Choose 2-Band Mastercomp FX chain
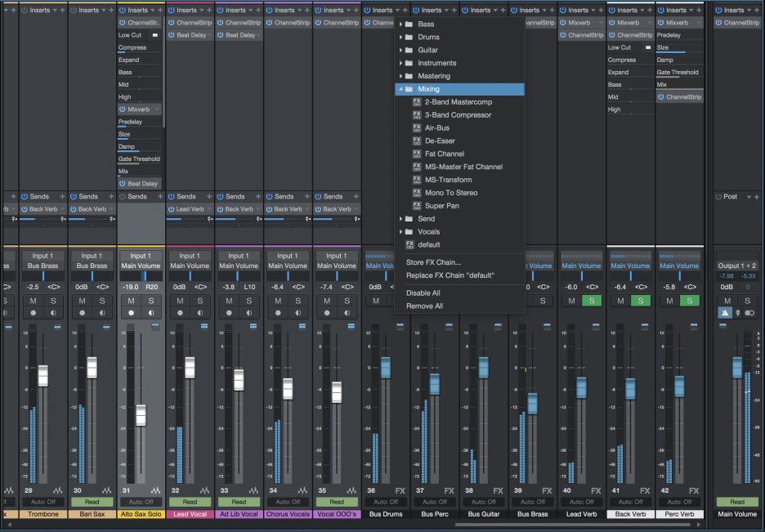This screenshot has height=532, width=765. click(x=459, y=102)
